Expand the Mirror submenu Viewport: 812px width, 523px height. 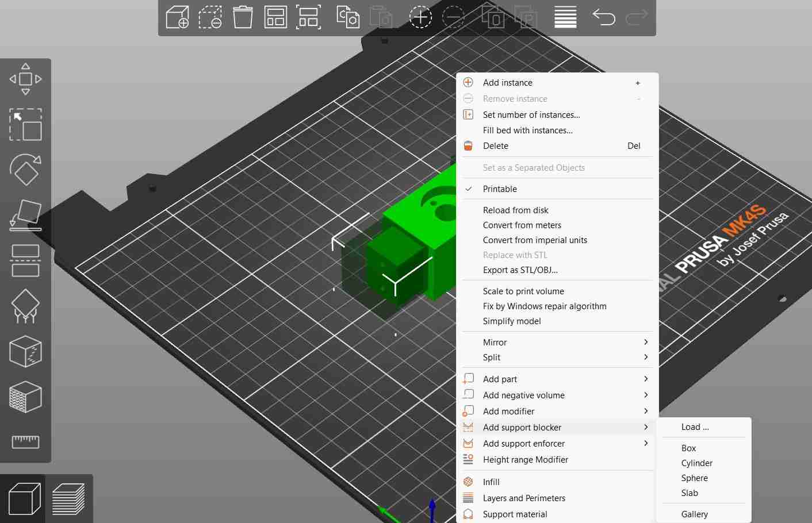[558, 343]
